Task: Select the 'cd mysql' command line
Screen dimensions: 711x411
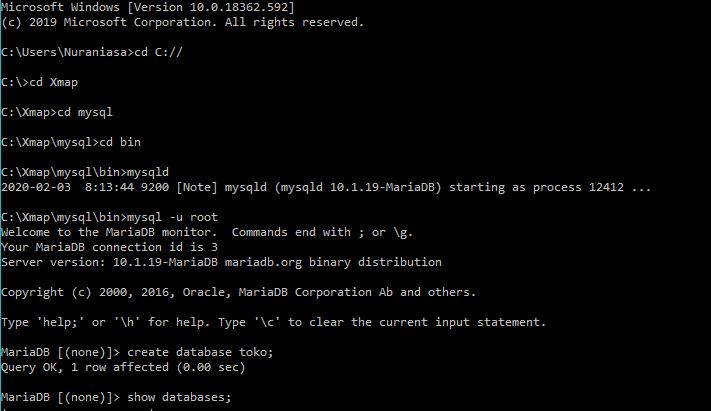Action: click(x=72, y=112)
